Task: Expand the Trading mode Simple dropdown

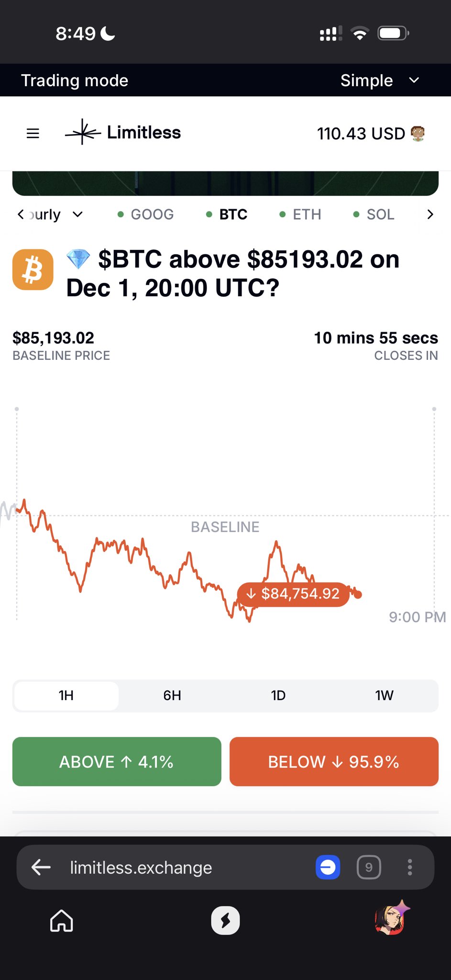Action: coord(379,80)
